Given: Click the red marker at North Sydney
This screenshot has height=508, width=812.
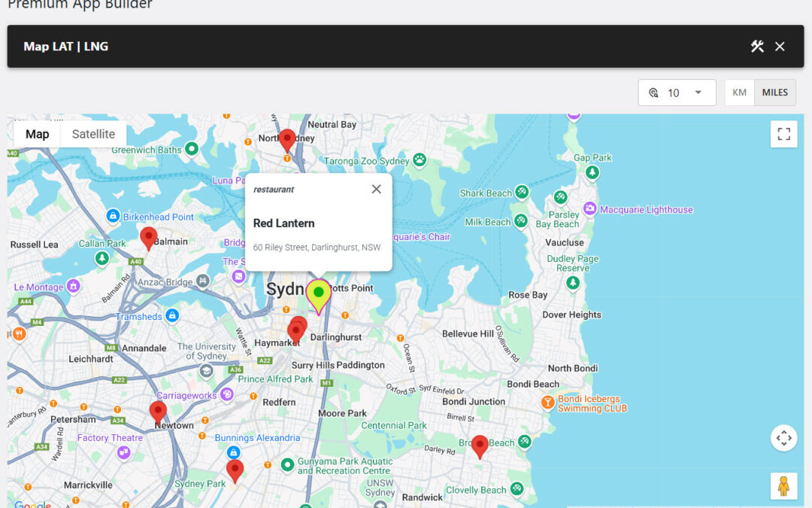Looking at the screenshot, I should coord(287,140).
